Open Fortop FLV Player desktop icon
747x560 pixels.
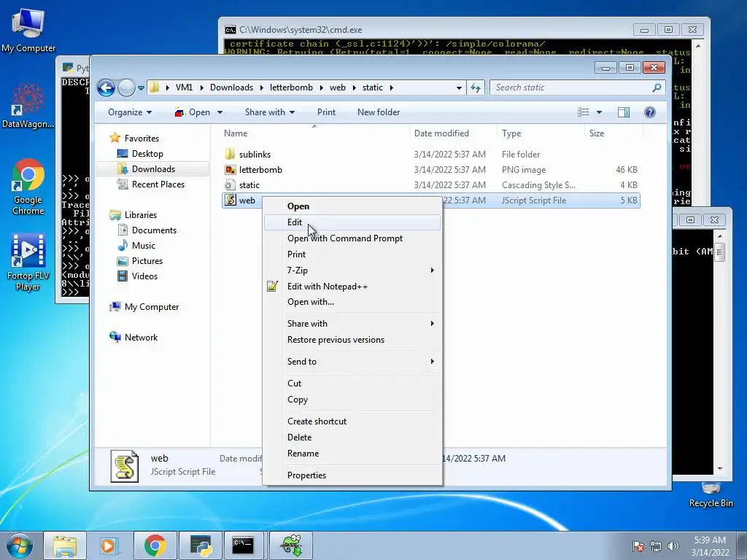click(x=28, y=262)
